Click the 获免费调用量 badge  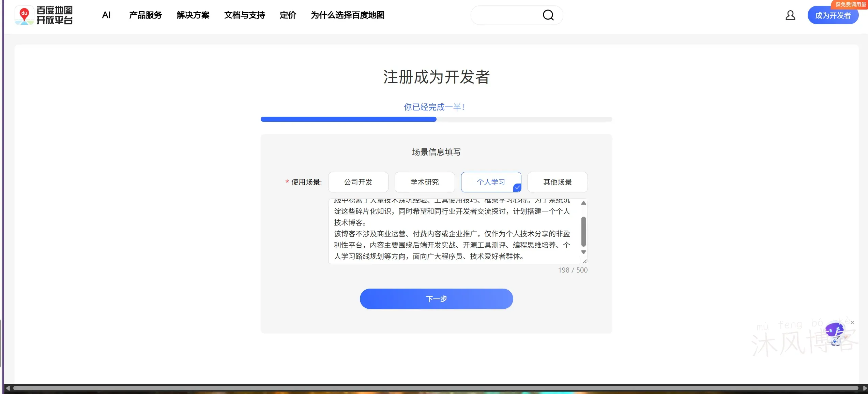coord(851,4)
